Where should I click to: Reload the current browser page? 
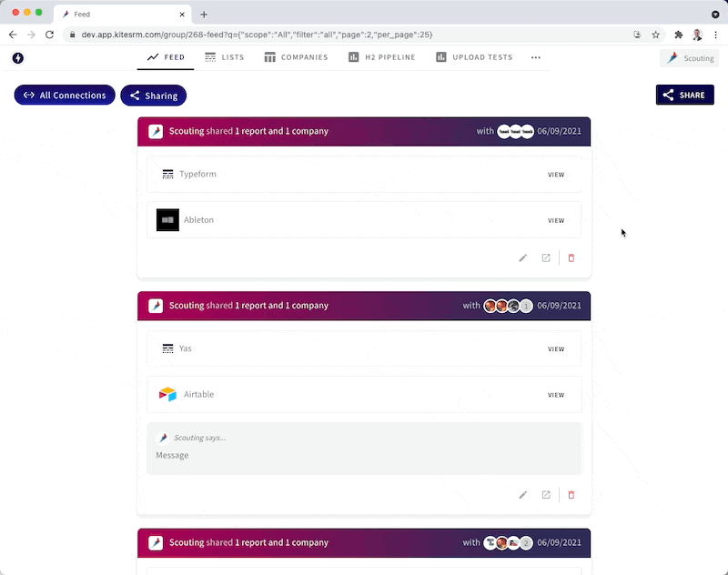(49, 35)
